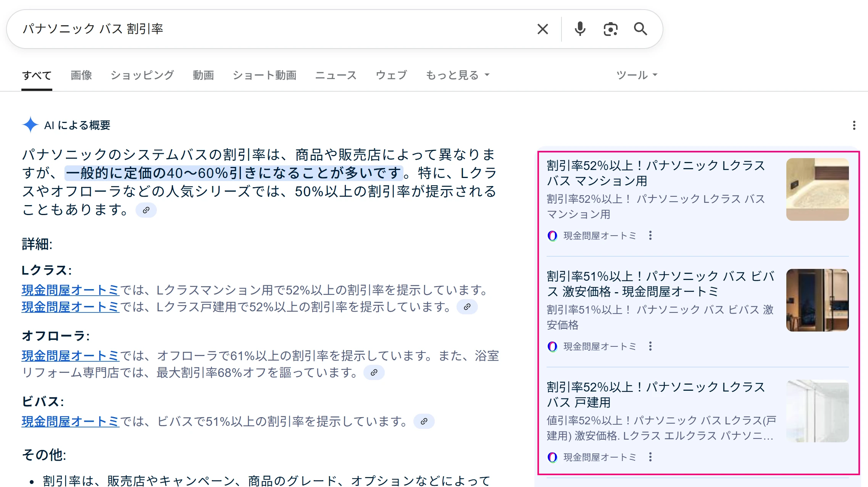868x487 pixels.
Task: Click bathtub thumbnail on マンション用 card
Action: (818, 189)
